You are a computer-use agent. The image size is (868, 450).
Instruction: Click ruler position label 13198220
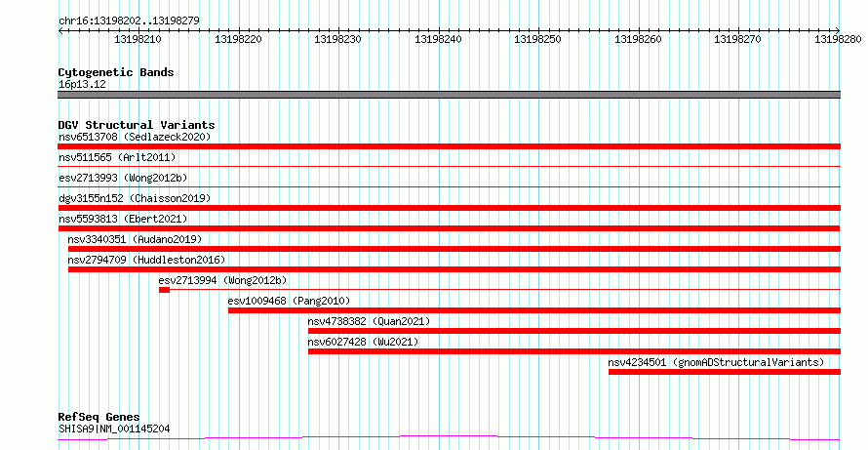(238, 39)
